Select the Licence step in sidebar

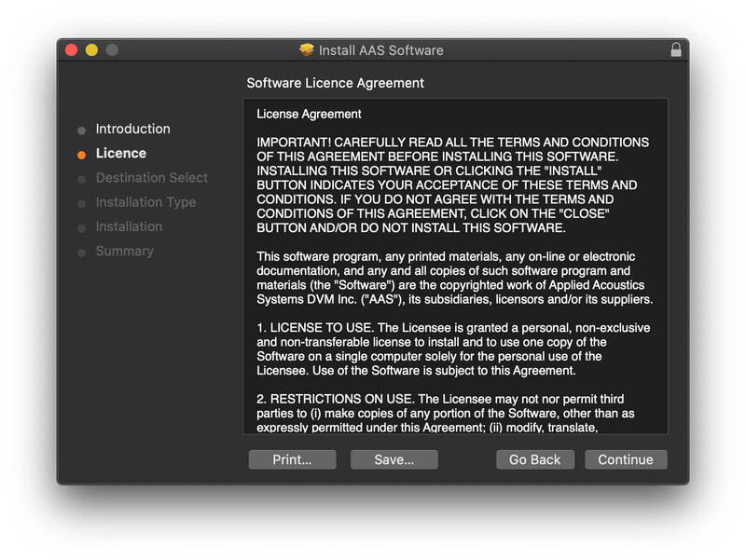121,153
